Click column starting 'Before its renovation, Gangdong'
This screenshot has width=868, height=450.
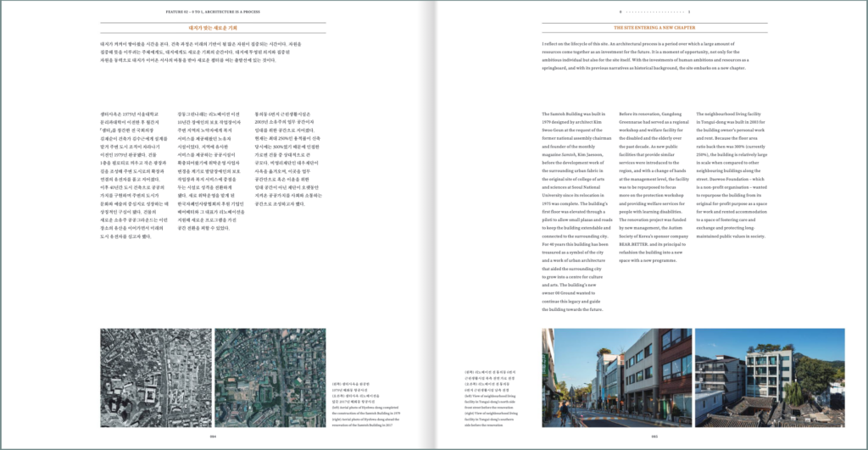pos(654,187)
